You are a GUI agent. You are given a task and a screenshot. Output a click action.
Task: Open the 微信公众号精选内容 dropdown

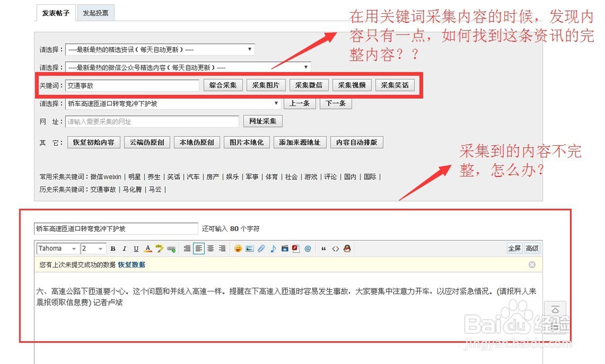[x=188, y=67]
